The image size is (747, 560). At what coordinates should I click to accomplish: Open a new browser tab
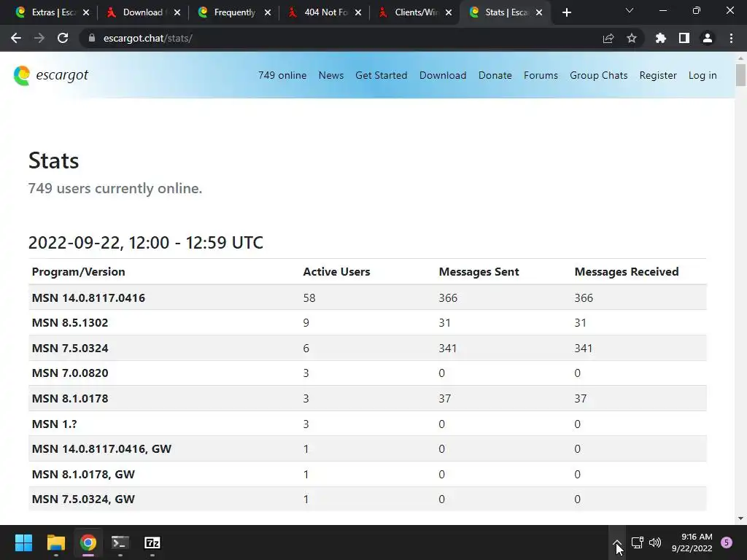[566, 12]
